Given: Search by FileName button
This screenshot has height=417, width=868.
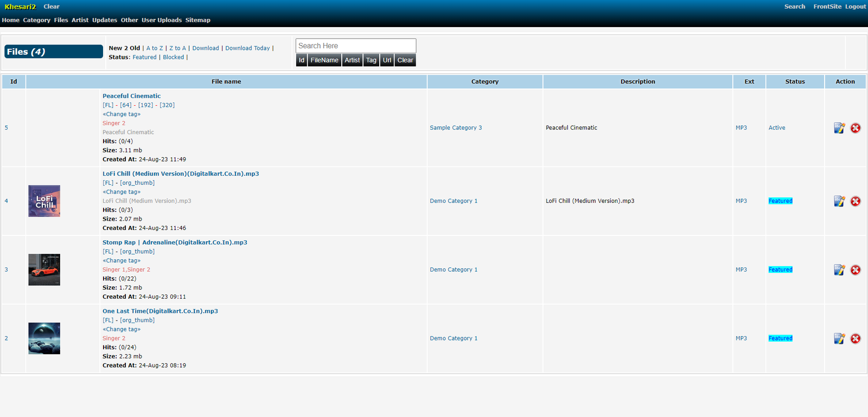Looking at the screenshot, I should point(324,60).
